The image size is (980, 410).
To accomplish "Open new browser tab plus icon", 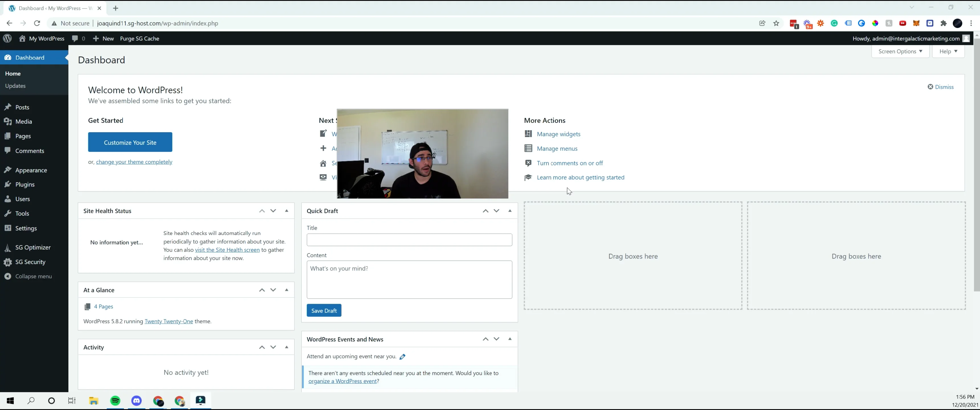I will (x=116, y=8).
